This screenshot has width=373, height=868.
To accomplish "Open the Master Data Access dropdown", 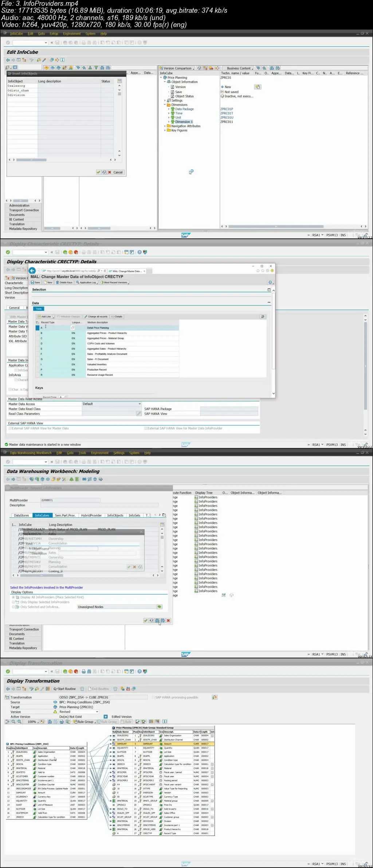I will tap(140, 404).
